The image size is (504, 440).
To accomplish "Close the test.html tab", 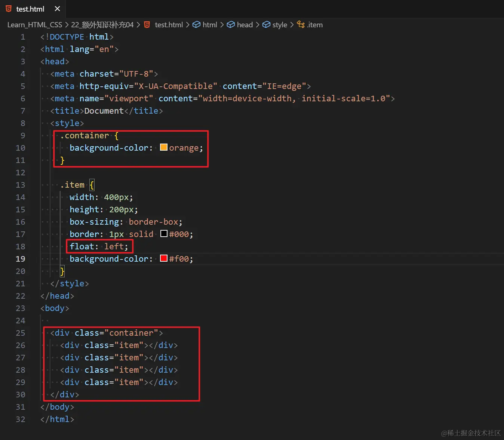I will pos(57,9).
